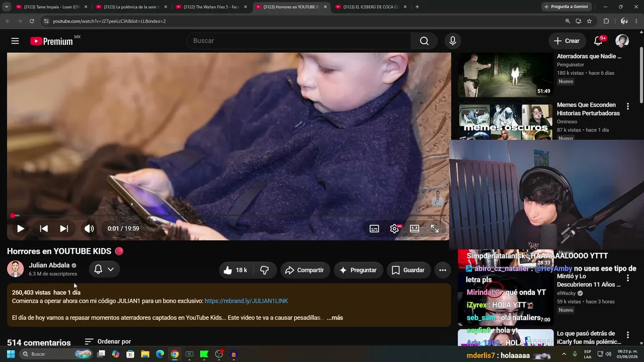644x362 pixels.
Task: Open the Penguinator channel link
Action: click(571, 64)
